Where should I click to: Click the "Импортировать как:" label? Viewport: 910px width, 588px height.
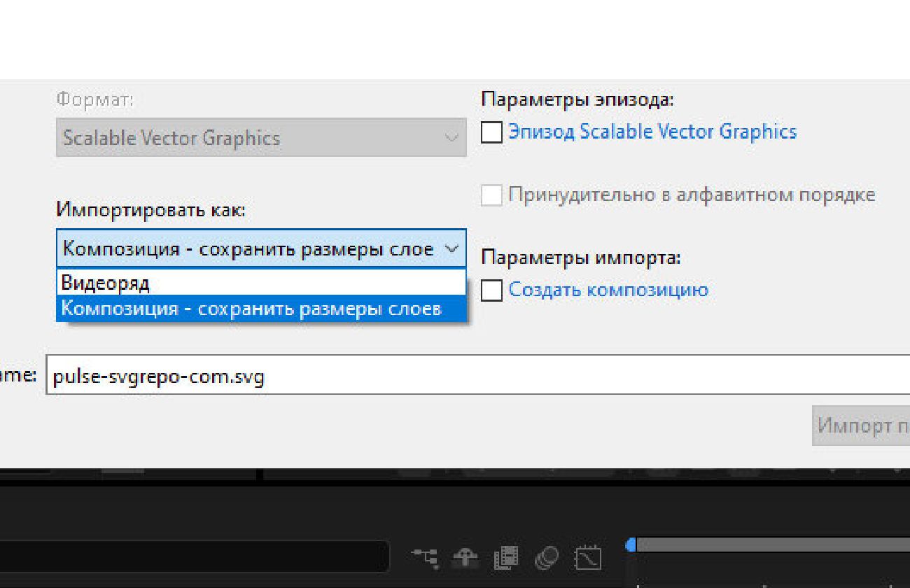click(x=151, y=209)
